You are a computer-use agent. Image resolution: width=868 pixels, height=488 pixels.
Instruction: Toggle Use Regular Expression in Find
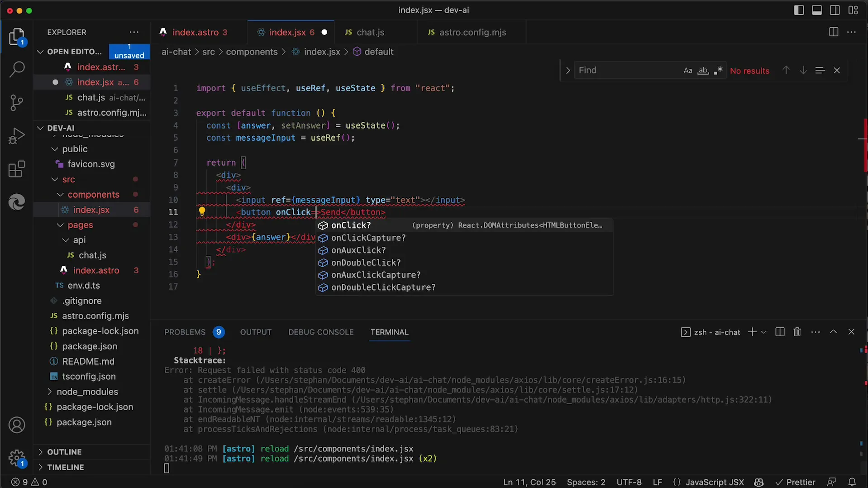click(718, 70)
